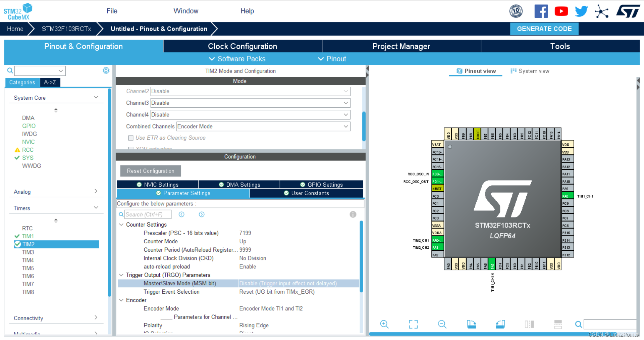644x340 pixels.
Task: Click the green PA7 pin on chip
Action: click(492, 264)
